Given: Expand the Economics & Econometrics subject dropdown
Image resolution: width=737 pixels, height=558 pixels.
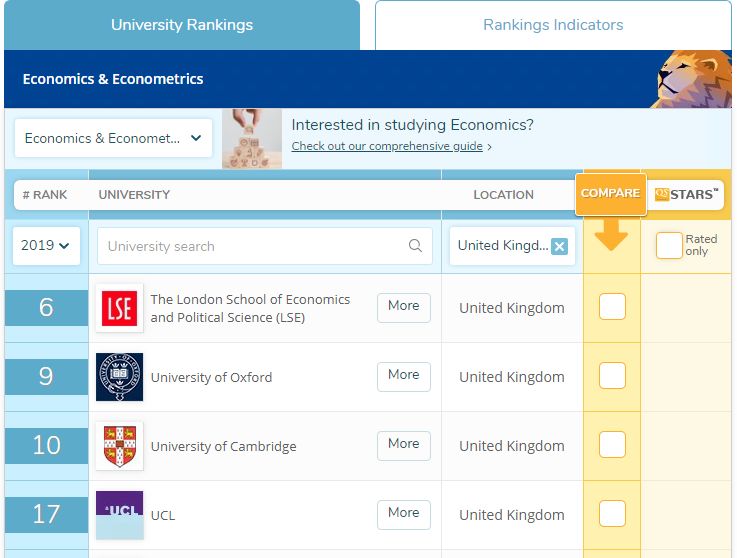Looking at the screenshot, I should [x=113, y=138].
